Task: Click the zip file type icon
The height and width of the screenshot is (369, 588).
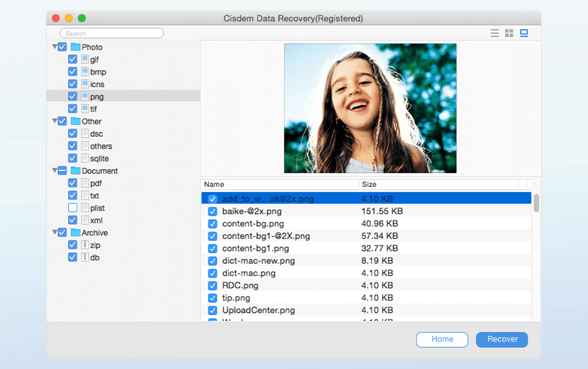Action: coord(85,245)
